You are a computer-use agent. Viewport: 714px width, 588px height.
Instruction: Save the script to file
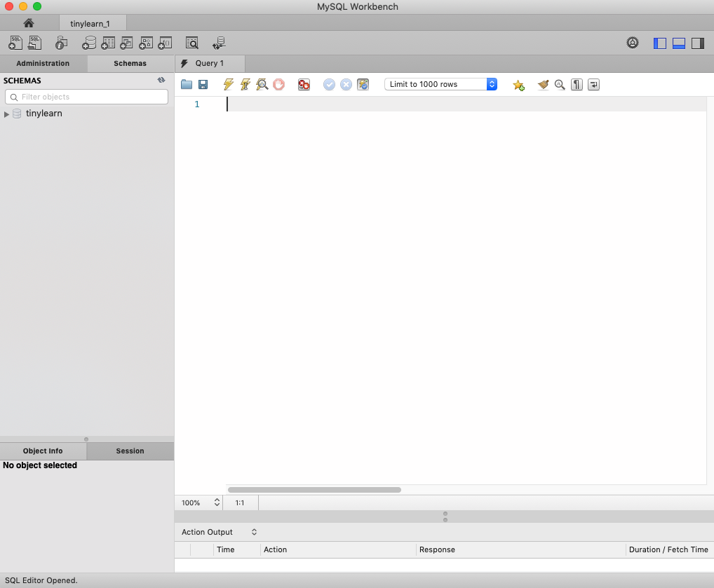tap(203, 84)
